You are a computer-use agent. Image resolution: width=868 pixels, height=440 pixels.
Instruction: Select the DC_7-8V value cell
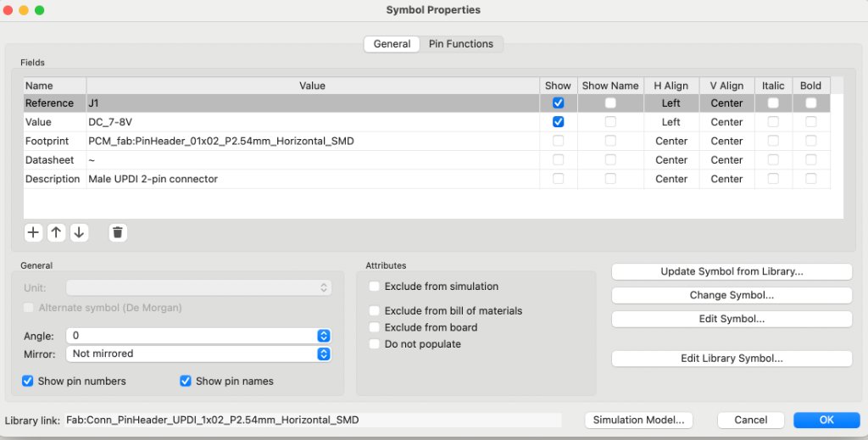pyautogui.click(x=313, y=122)
